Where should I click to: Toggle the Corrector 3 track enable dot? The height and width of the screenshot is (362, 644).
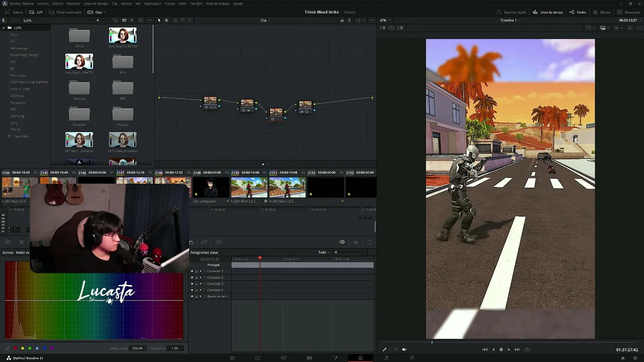click(192, 284)
